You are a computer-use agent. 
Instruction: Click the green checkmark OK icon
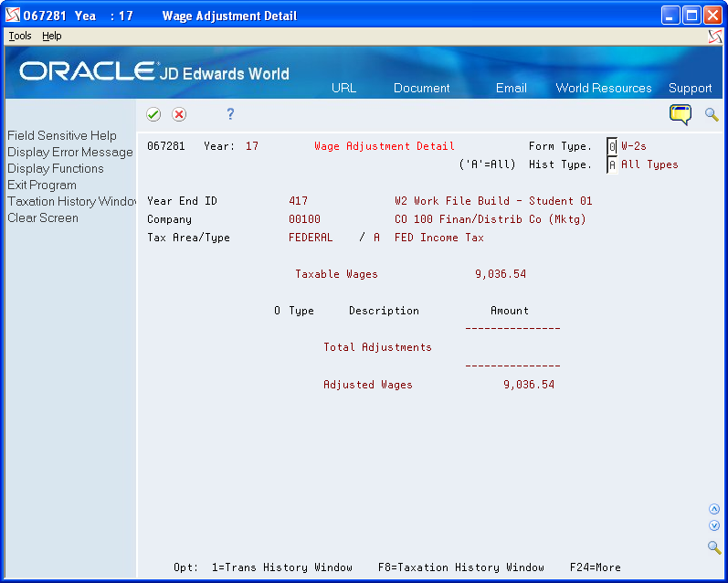153,114
